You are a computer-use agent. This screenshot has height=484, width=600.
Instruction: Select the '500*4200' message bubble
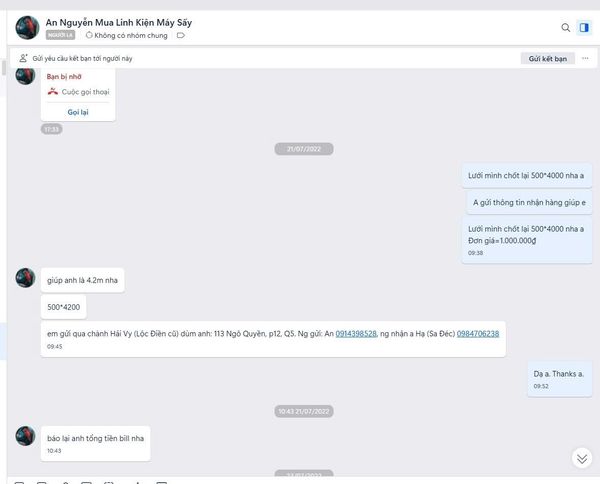(x=67, y=305)
